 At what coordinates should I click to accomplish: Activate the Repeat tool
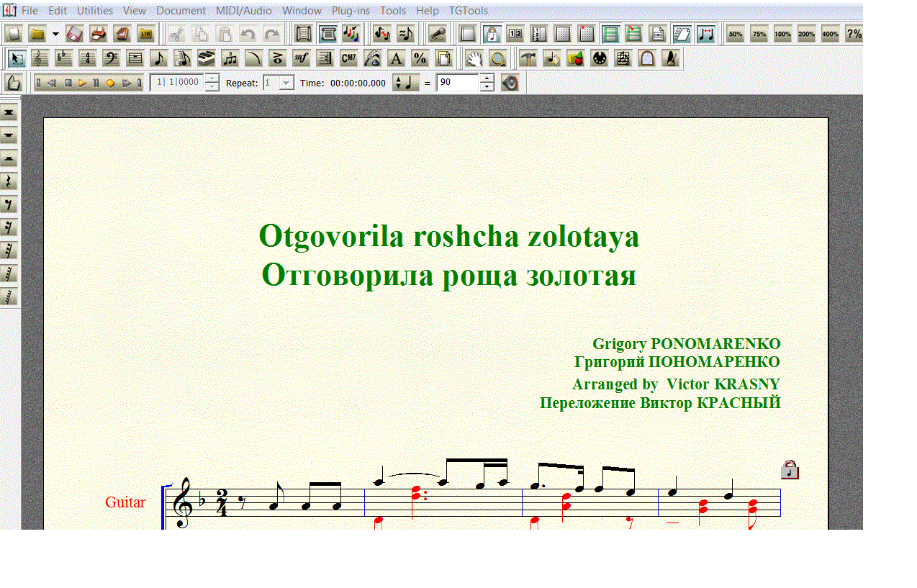(325, 58)
